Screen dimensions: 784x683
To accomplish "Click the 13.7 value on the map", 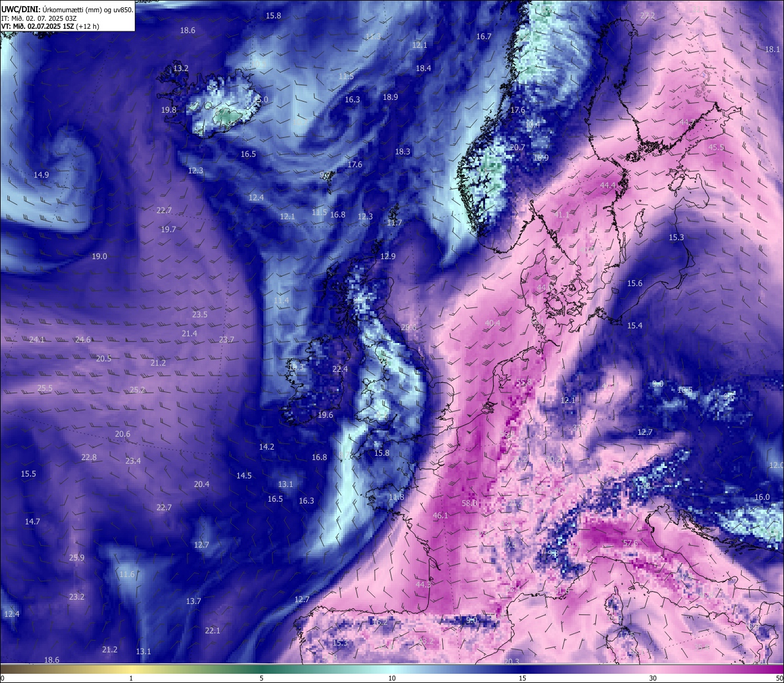I will [x=194, y=602].
